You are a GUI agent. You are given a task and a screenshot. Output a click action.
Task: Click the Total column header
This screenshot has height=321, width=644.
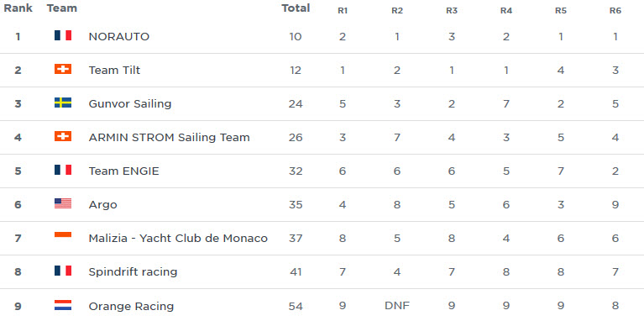tap(296, 8)
